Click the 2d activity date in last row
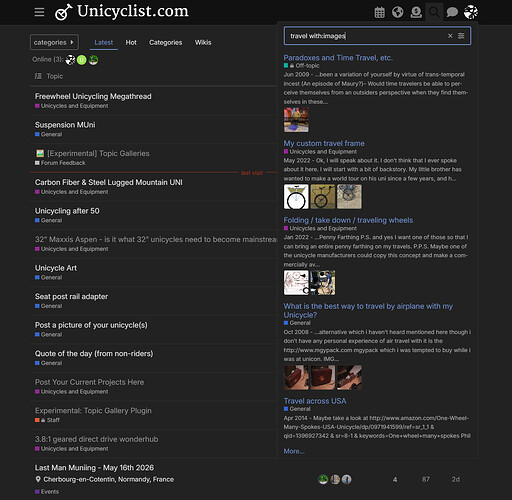The width and height of the screenshot is (512, 500). 455,479
